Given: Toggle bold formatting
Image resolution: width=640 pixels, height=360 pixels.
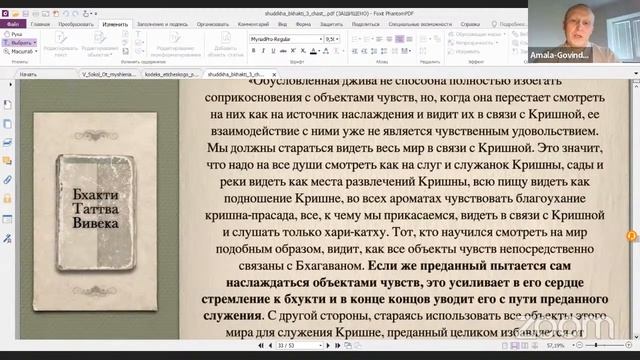Looking at the screenshot, I should tap(253, 51).
